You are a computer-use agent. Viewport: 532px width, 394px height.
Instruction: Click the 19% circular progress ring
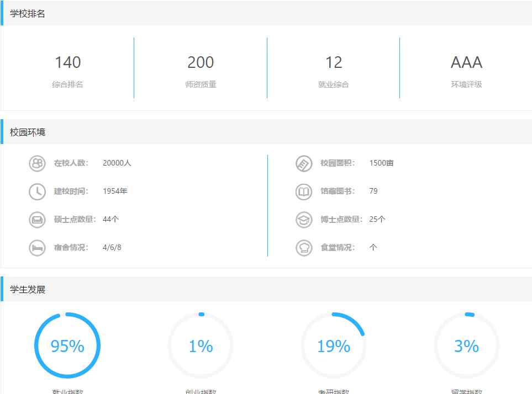334,346
